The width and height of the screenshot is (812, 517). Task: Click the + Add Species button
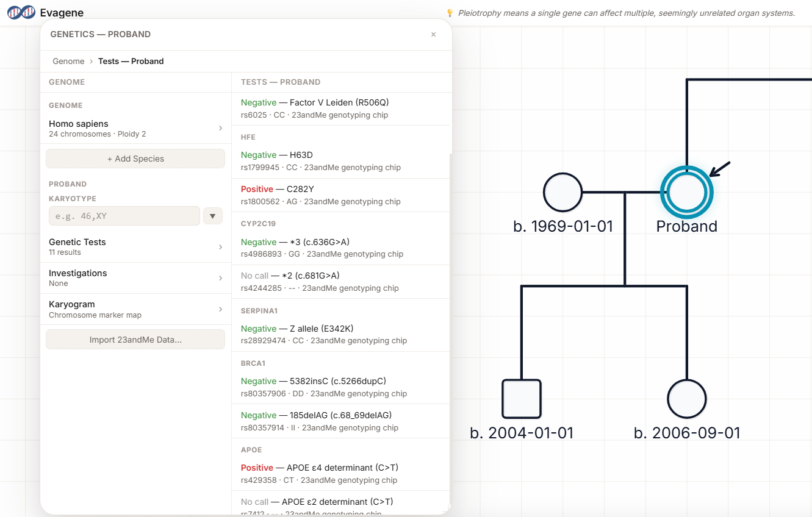click(x=135, y=159)
